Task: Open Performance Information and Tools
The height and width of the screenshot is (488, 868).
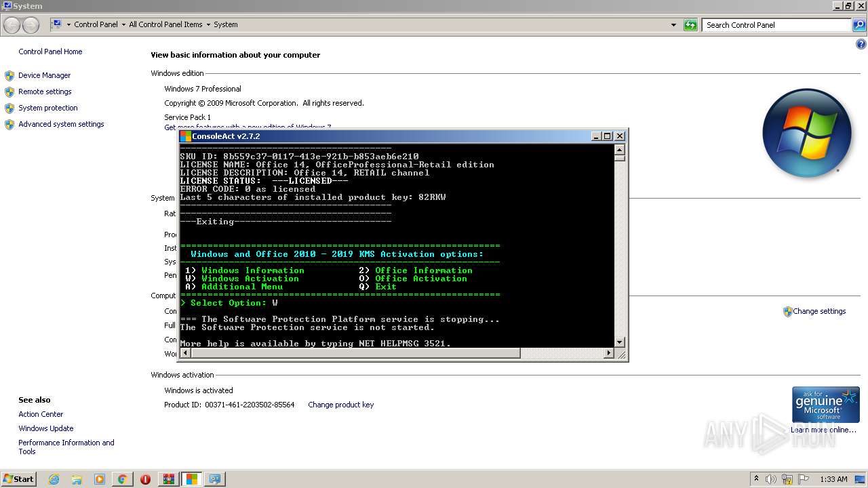Action: [x=66, y=447]
